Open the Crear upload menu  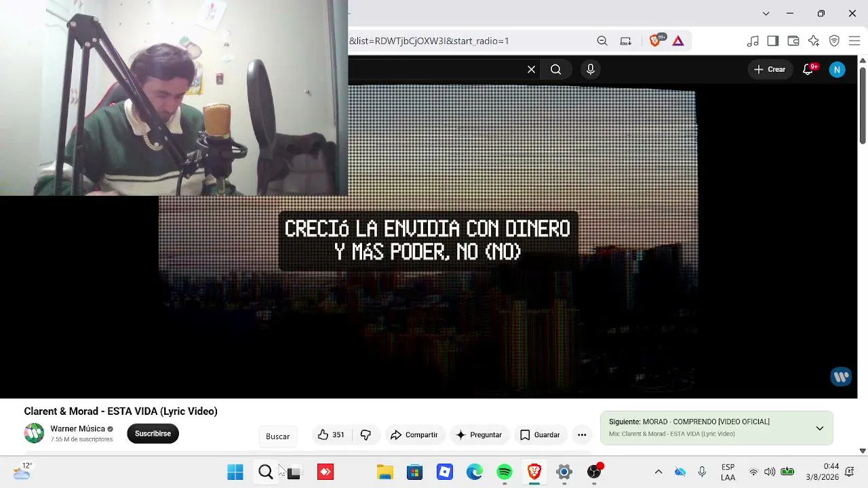tap(770, 69)
